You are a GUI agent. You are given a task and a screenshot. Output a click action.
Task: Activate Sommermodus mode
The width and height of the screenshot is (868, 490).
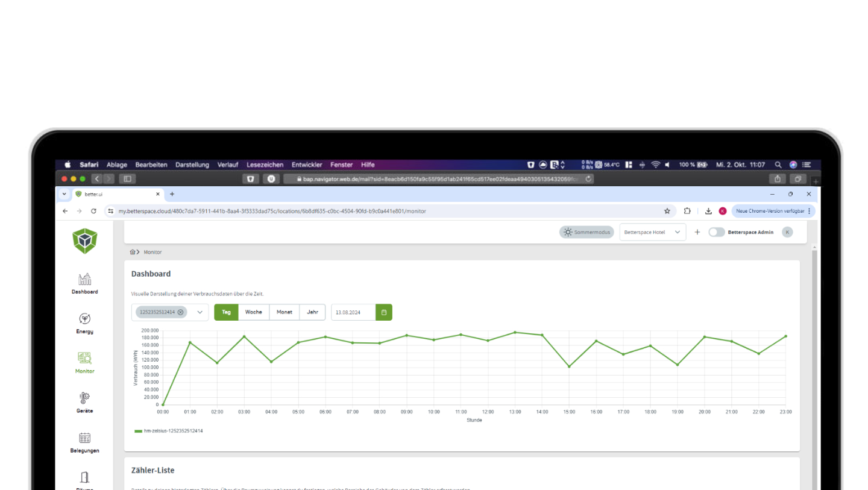point(585,231)
